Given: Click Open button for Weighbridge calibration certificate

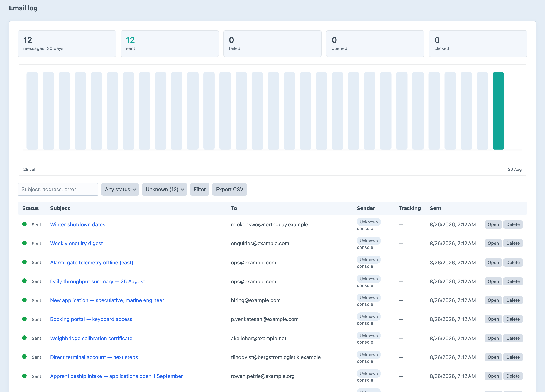Looking at the screenshot, I should 493,338.
